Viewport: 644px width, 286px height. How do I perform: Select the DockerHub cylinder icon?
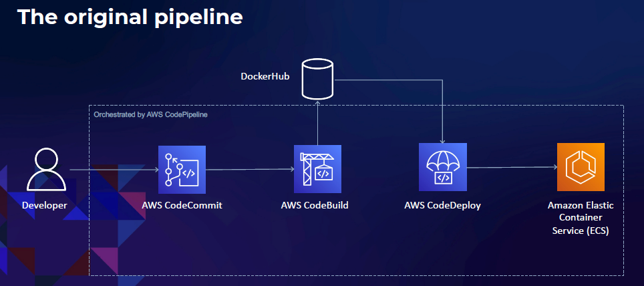[317, 78]
